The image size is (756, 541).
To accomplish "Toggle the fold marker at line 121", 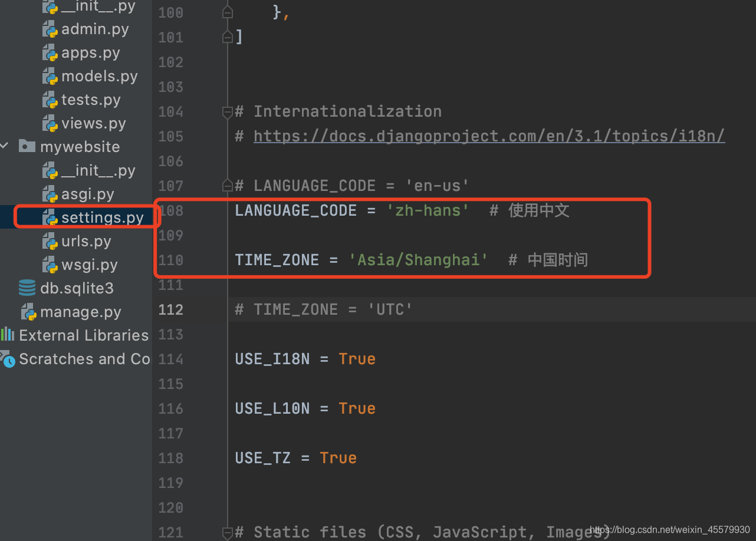I will click(x=228, y=532).
